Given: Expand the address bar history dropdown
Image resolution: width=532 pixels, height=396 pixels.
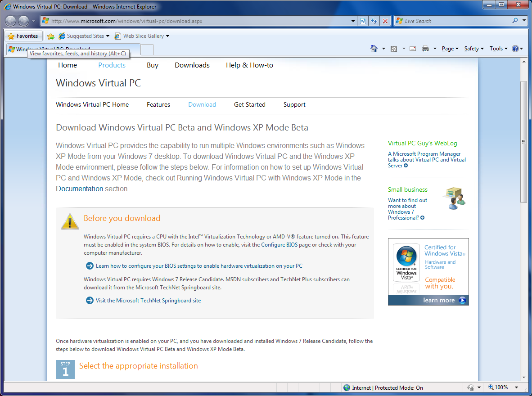Looking at the screenshot, I should [x=353, y=21].
